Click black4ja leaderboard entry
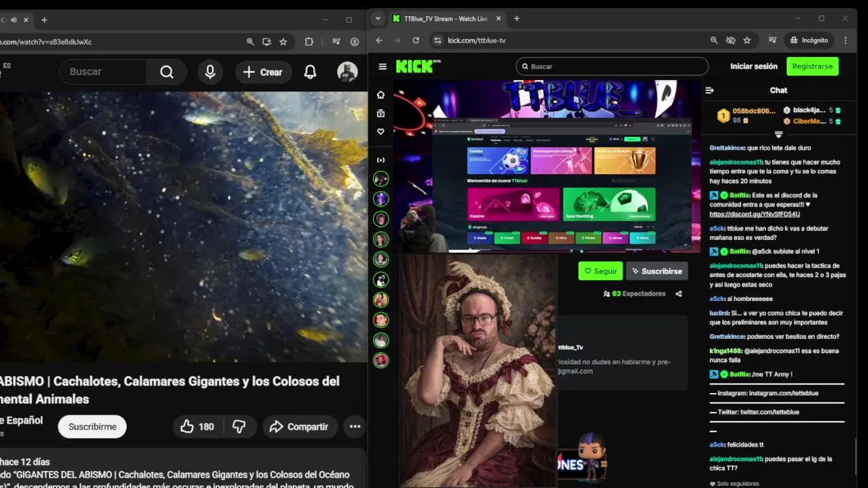 808,110
